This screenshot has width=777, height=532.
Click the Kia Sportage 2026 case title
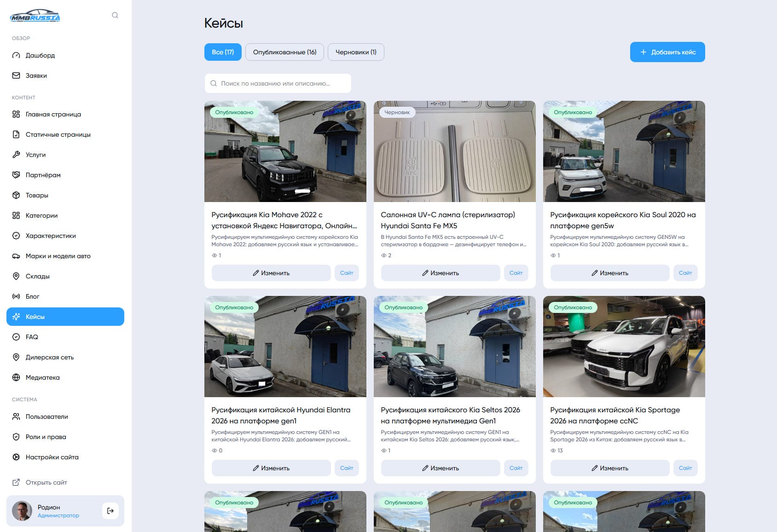(615, 416)
